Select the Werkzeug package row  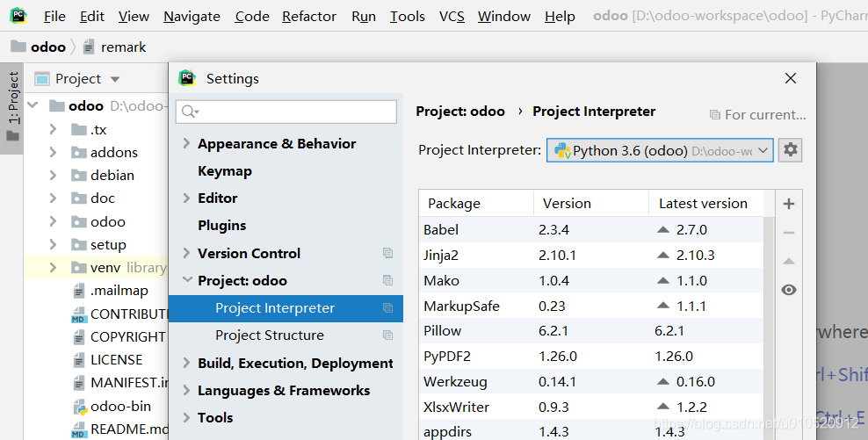point(591,382)
